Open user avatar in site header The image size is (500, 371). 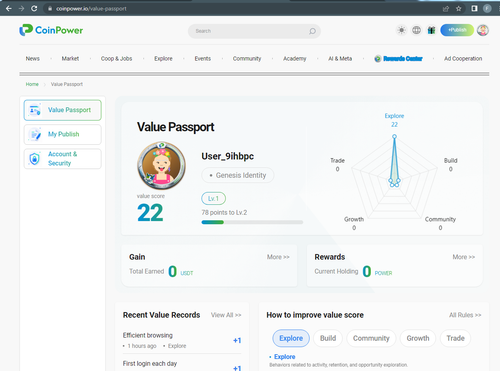coord(483,30)
